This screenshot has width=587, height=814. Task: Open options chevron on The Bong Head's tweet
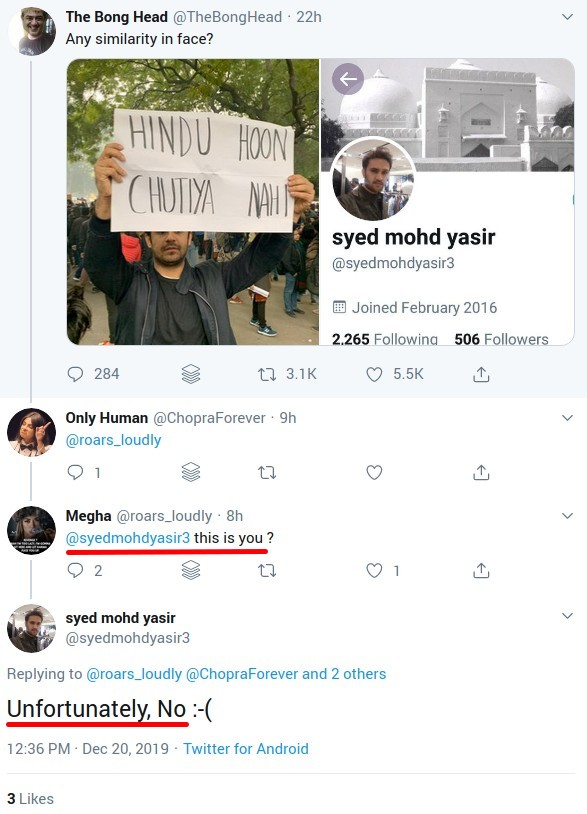click(x=567, y=17)
